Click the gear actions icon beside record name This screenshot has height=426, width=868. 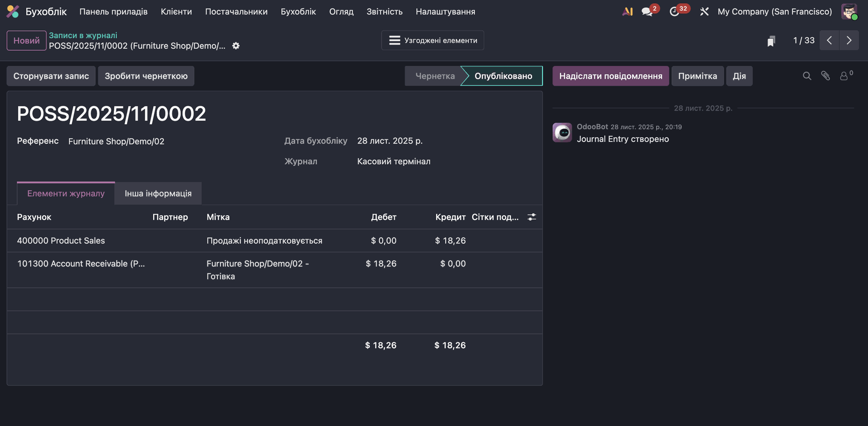coord(236,46)
